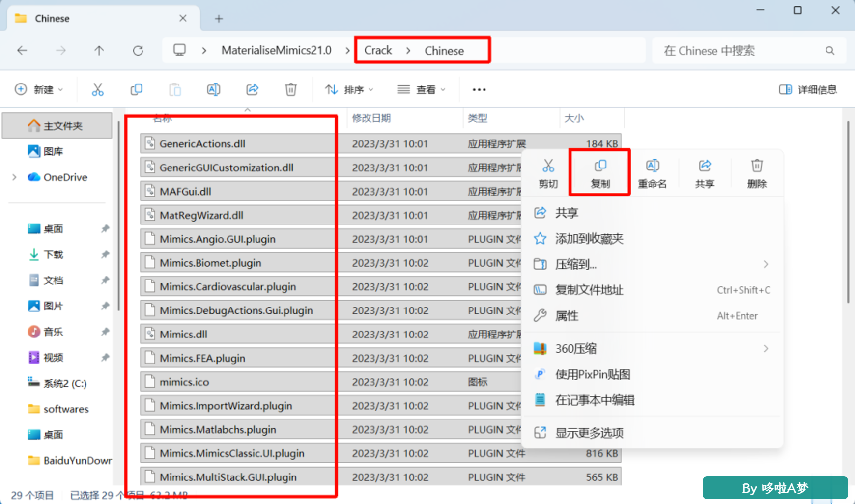Go forward with the right arrow
855x504 pixels.
click(60, 50)
